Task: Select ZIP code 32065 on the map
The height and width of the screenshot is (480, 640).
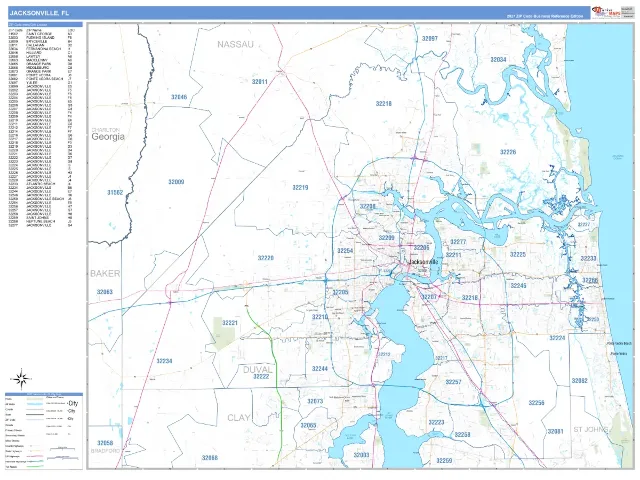Action: click(x=308, y=426)
